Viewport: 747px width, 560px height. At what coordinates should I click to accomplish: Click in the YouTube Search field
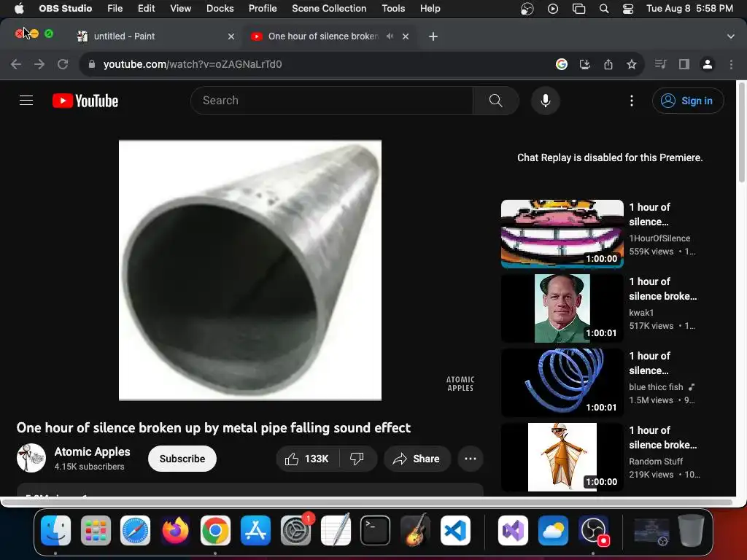click(332, 101)
